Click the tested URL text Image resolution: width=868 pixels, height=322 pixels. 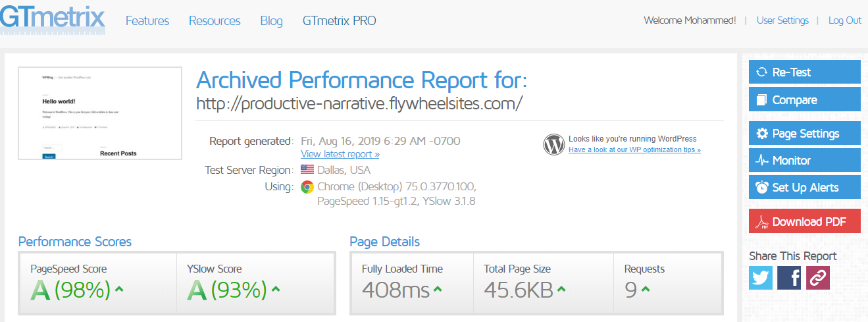point(360,103)
